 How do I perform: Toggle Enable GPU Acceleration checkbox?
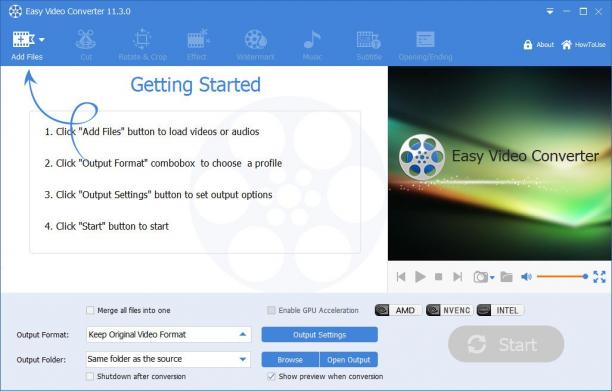(x=271, y=310)
